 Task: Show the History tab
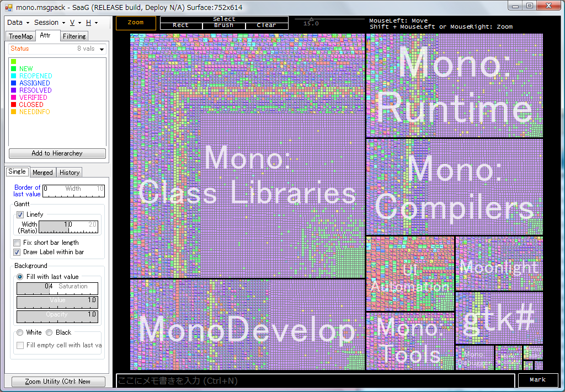pyautogui.click(x=70, y=173)
